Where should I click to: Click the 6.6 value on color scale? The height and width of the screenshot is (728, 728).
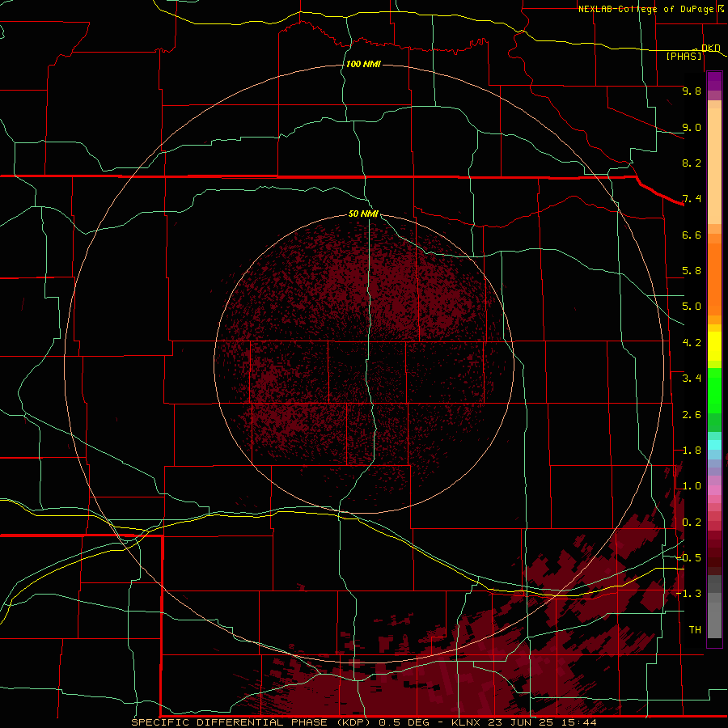tap(692, 235)
